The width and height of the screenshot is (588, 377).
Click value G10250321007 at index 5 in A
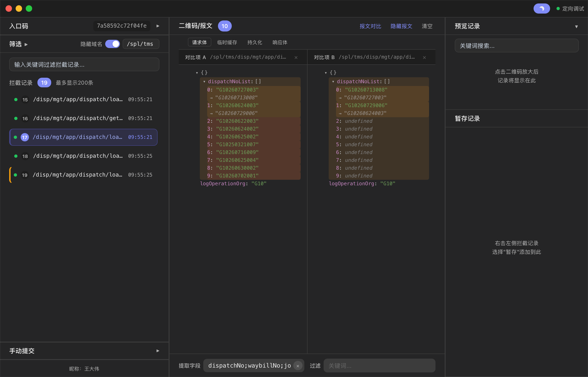pos(237,144)
